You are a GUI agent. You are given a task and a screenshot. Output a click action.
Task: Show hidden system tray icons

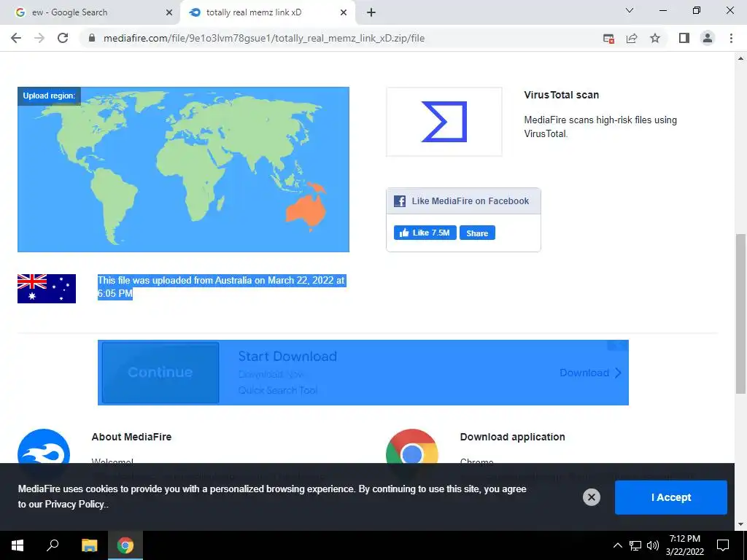coord(617,545)
